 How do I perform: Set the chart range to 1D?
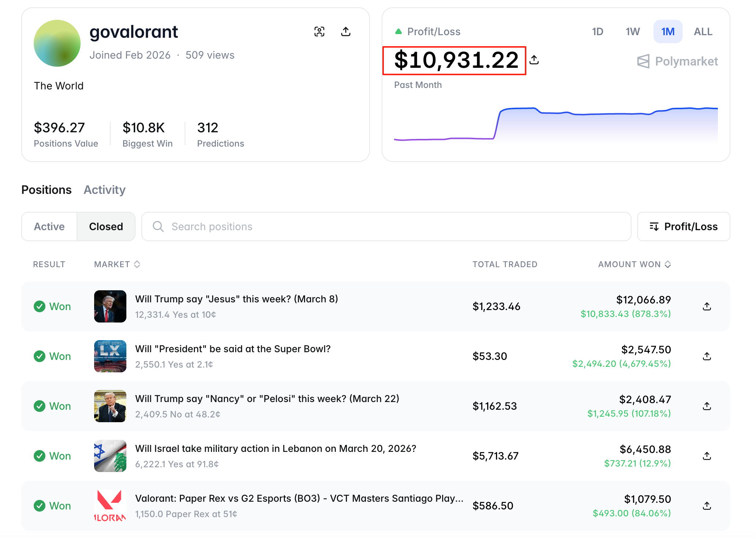coord(597,32)
